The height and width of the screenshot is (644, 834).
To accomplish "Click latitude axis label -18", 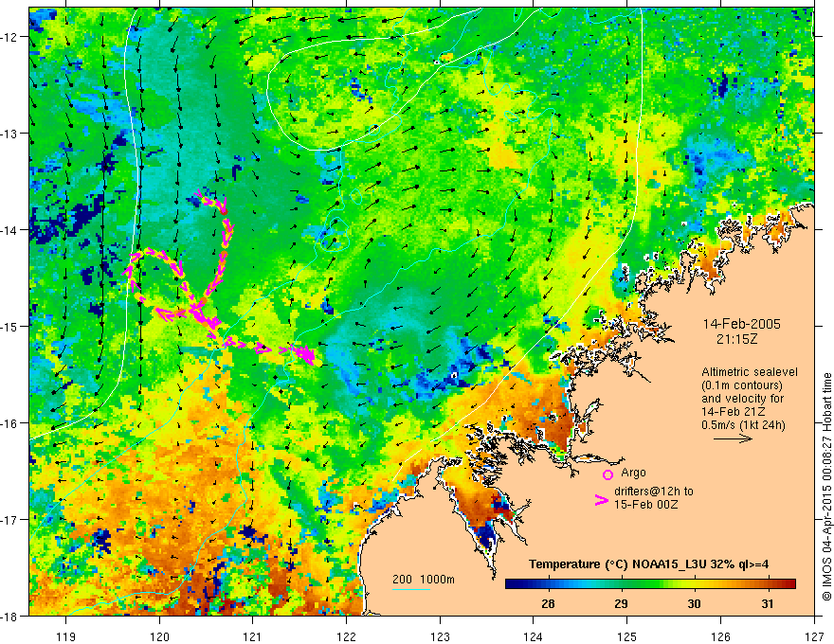I will tap(10, 616).
